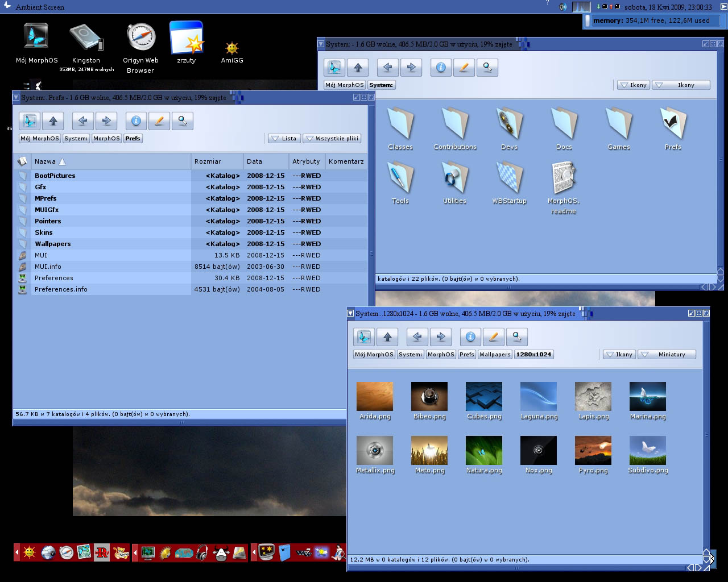Select the Preferences.info file row
728x582 pixels.
tap(191, 289)
